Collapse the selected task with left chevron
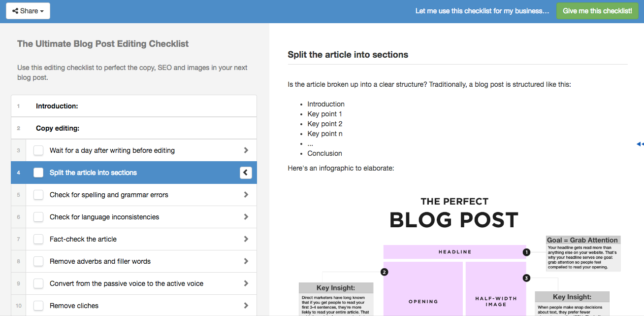This screenshot has height=316, width=644. [x=246, y=173]
